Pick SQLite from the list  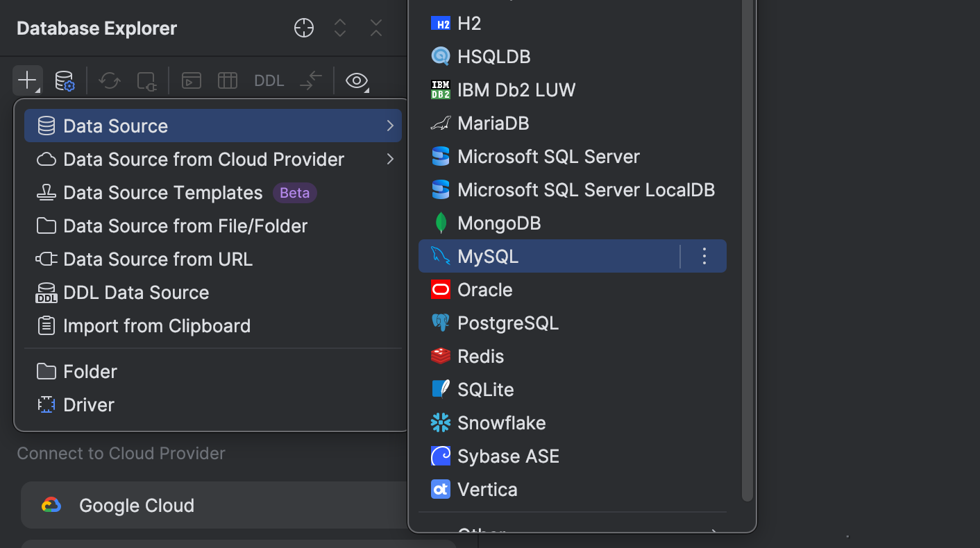573,389
